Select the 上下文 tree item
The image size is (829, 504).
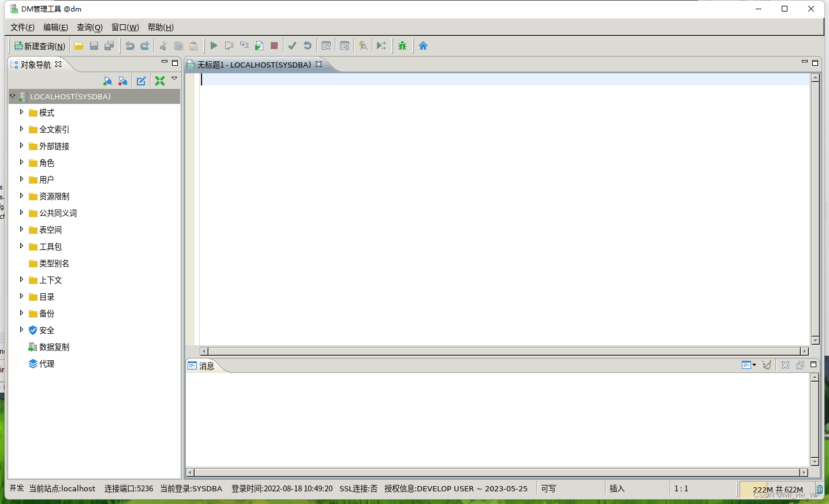pos(50,280)
